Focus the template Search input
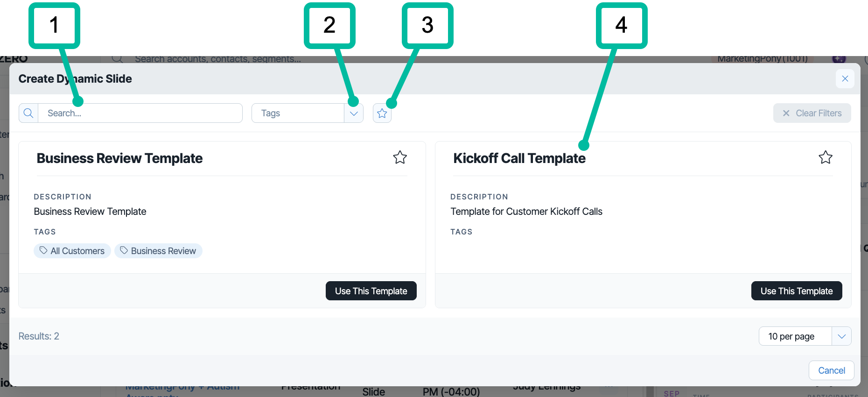This screenshot has height=397, width=868. [x=140, y=113]
